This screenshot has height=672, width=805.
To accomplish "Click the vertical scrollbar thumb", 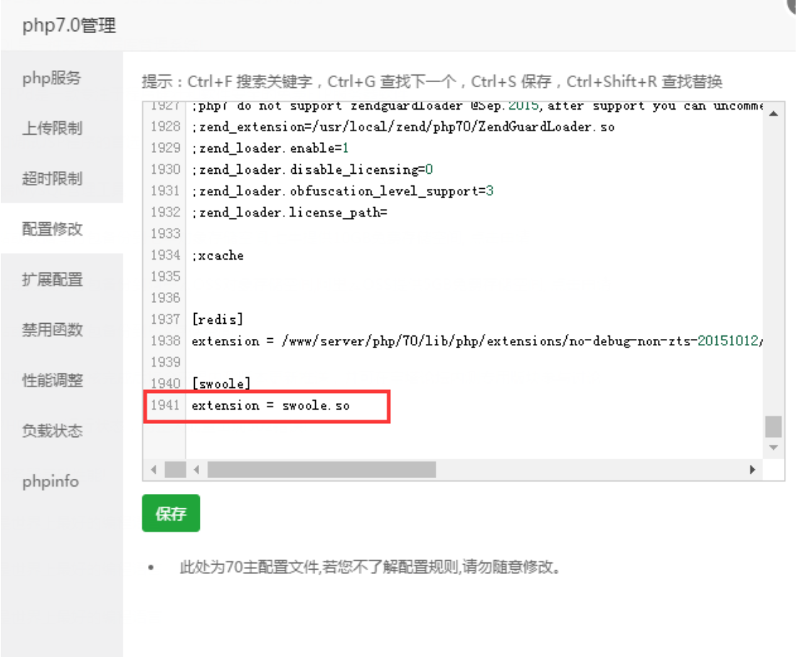I will pyautogui.click(x=773, y=426).
